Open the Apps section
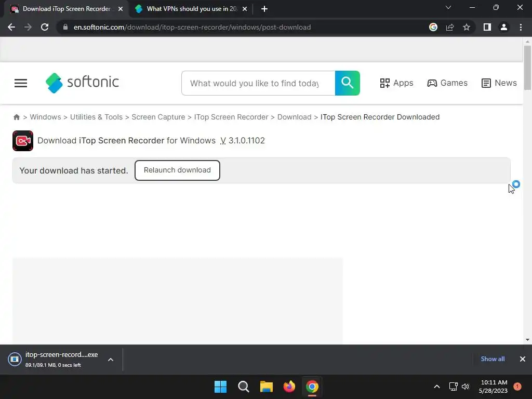This screenshot has width=532, height=399. click(x=396, y=83)
